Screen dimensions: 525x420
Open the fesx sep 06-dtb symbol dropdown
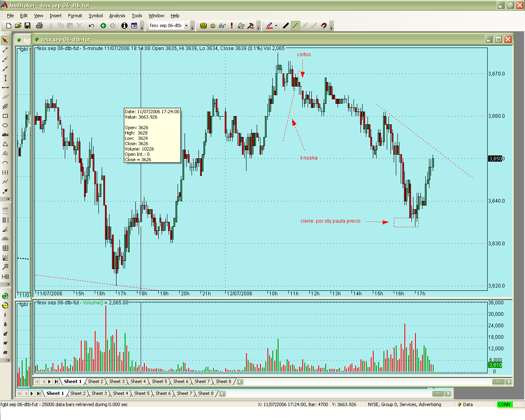click(x=186, y=25)
